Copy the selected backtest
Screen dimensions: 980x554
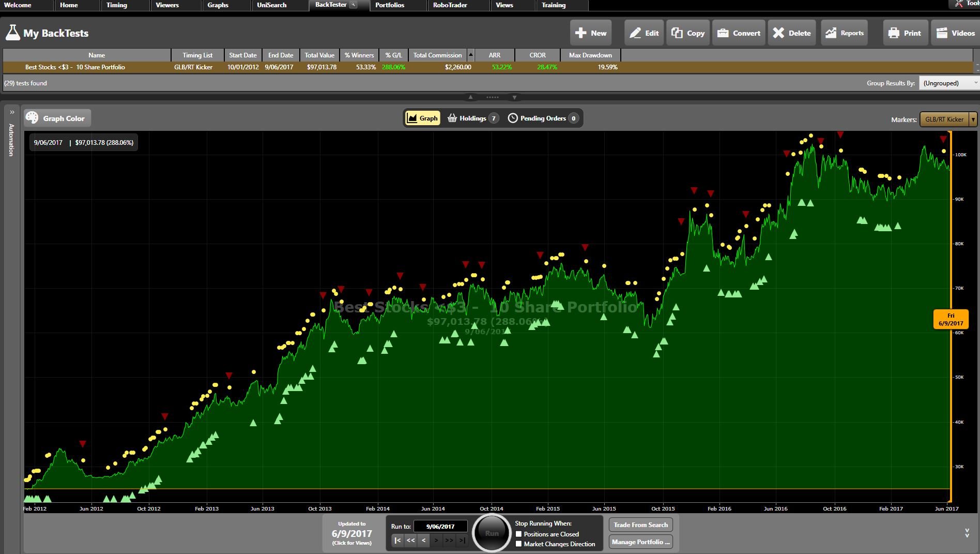(687, 32)
